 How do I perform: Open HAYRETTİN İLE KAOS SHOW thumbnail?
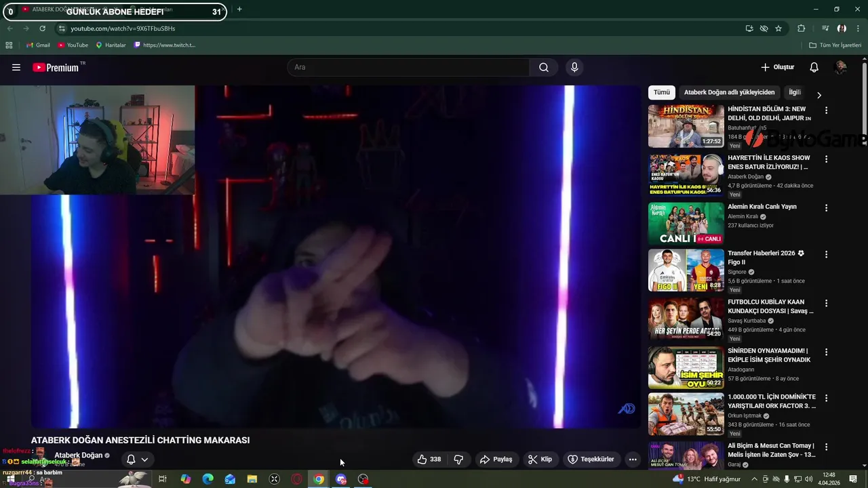click(x=686, y=175)
